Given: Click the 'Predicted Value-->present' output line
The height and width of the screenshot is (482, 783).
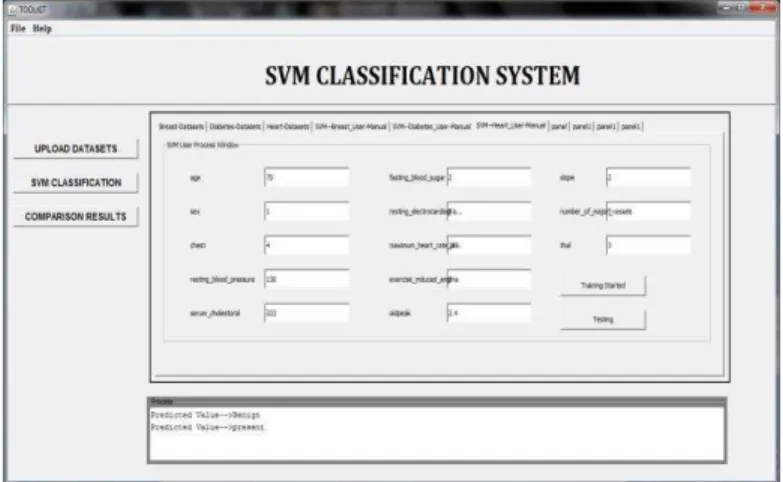Looking at the screenshot, I should (207, 428).
